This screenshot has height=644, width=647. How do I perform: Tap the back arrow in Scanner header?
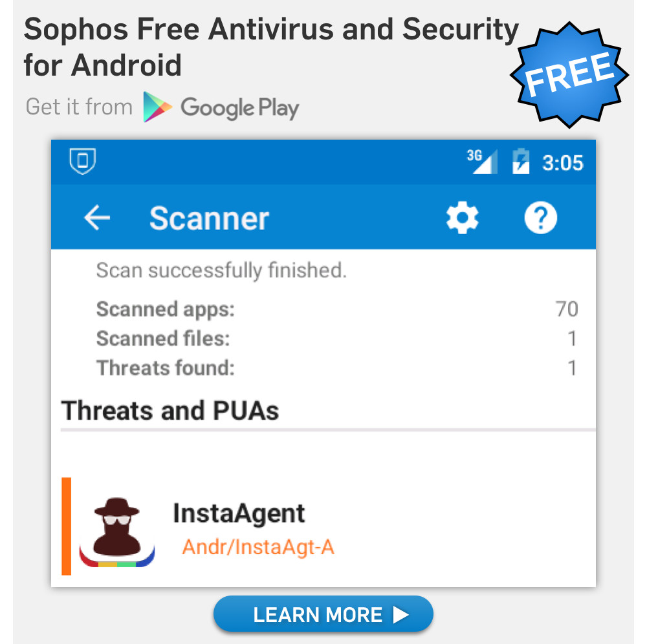[x=97, y=218]
